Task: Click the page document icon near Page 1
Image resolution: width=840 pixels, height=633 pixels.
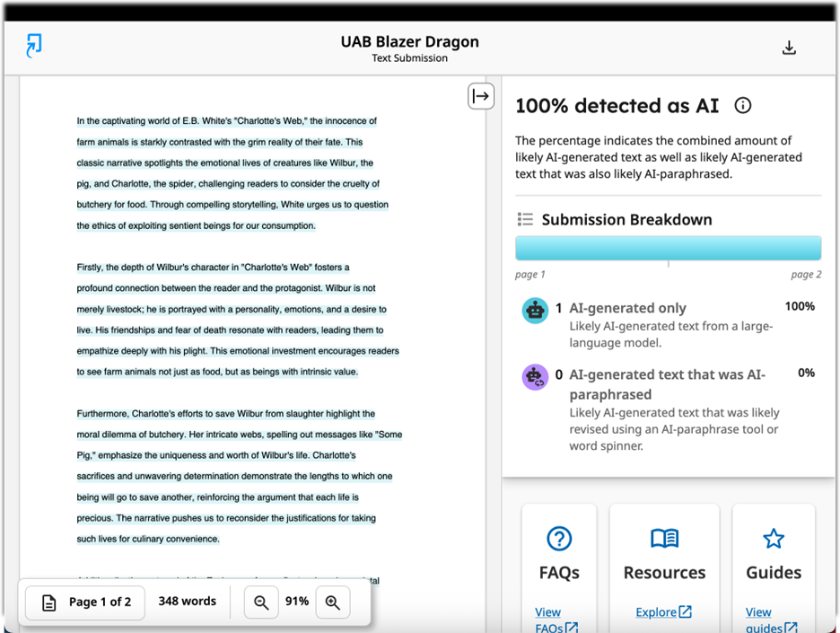Action: click(x=48, y=602)
